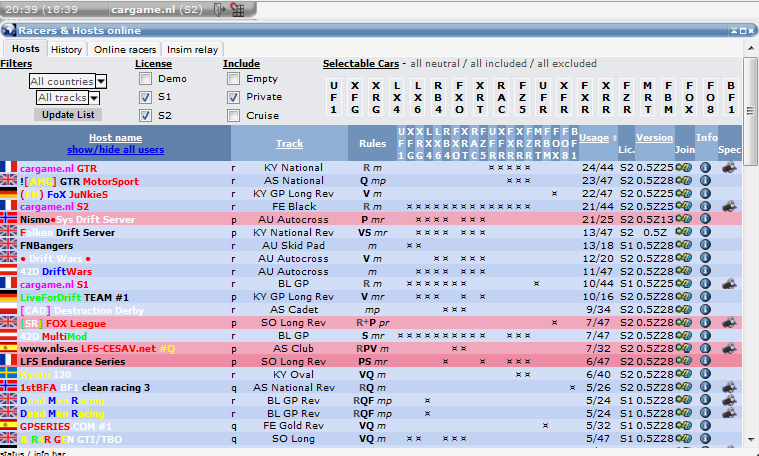Switch to the History tab
759x456 pixels.
tap(66, 49)
